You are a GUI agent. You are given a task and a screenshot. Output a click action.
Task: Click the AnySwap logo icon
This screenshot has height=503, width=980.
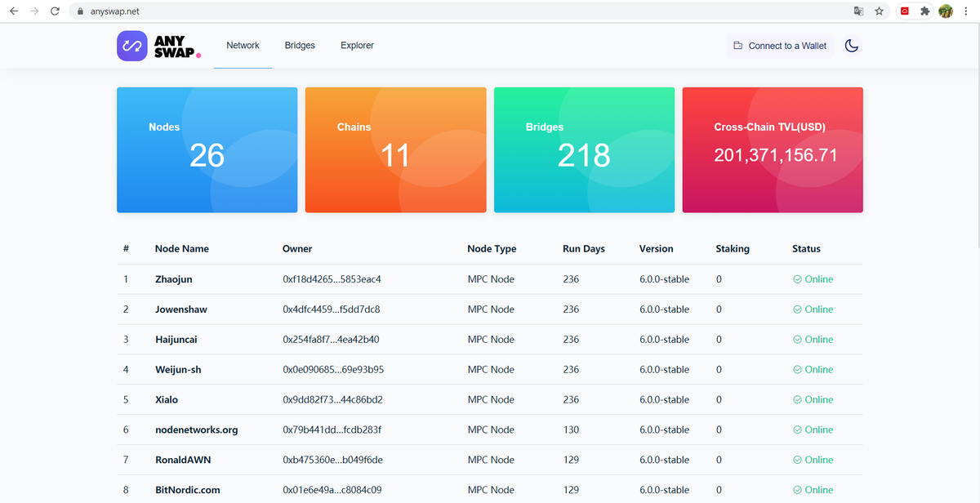(132, 46)
